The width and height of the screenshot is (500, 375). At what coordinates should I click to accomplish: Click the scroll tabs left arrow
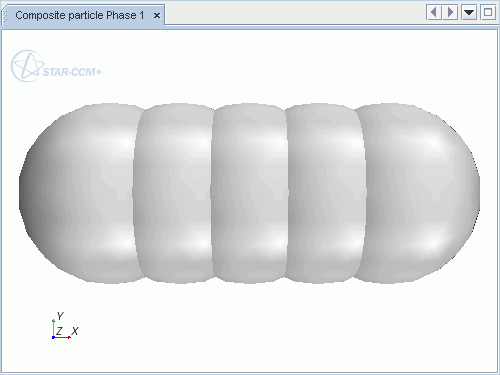pyautogui.click(x=434, y=13)
